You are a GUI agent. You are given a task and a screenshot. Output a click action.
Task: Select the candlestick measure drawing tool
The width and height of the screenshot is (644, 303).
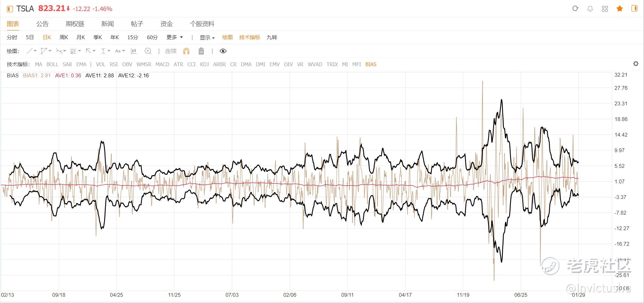point(134,51)
